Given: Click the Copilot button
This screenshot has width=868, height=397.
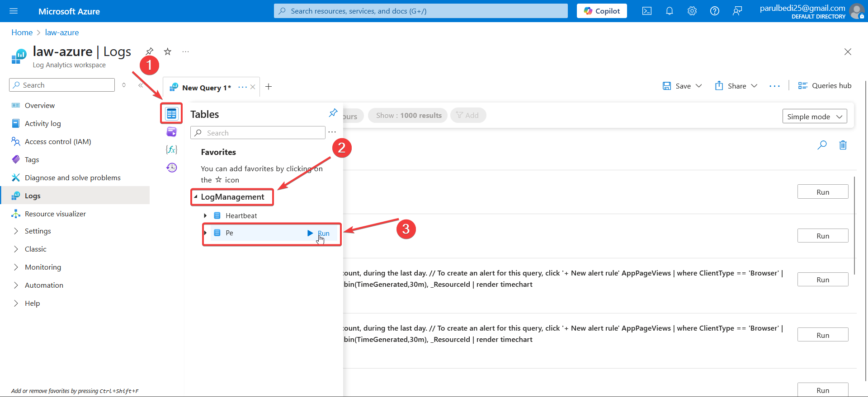Looking at the screenshot, I should point(602,11).
